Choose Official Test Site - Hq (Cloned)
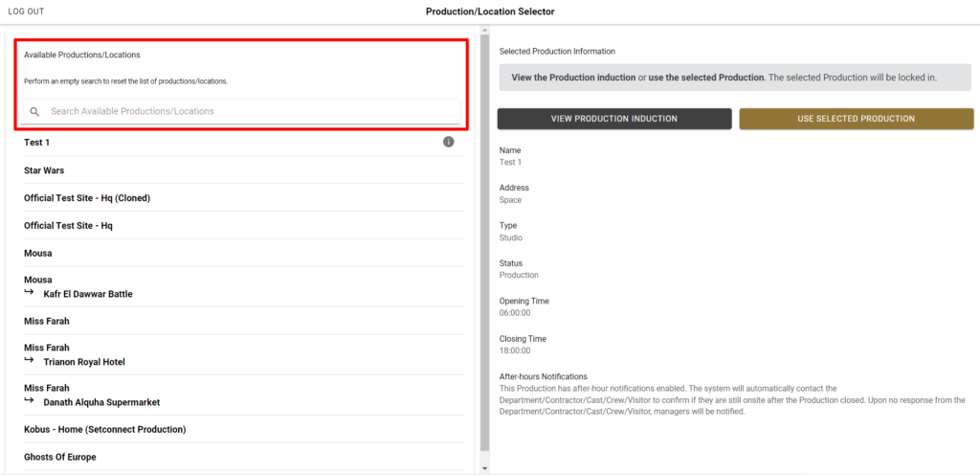The height and width of the screenshot is (475, 980). (x=244, y=197)
